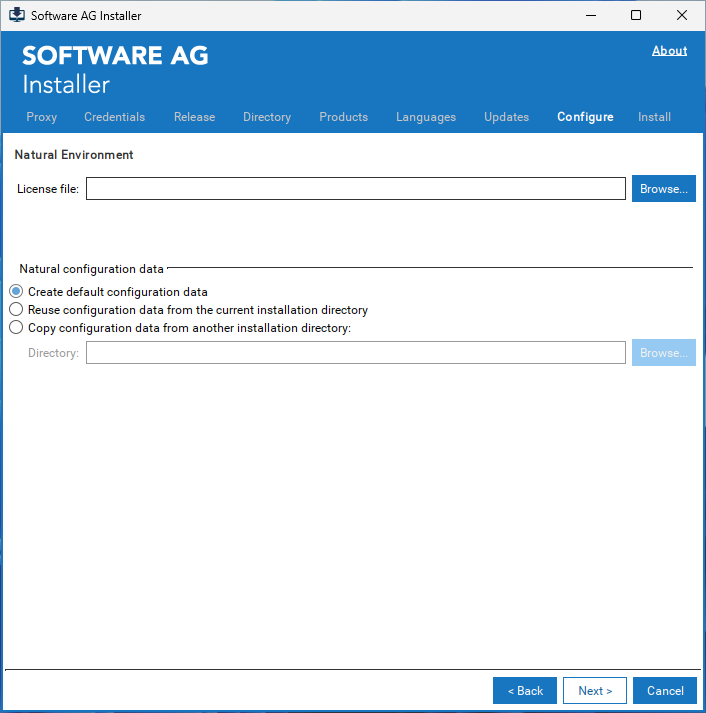The image size is (706, 713).
Task: Click the Software AG Installer title bar icon
Action: click(17, 16)
